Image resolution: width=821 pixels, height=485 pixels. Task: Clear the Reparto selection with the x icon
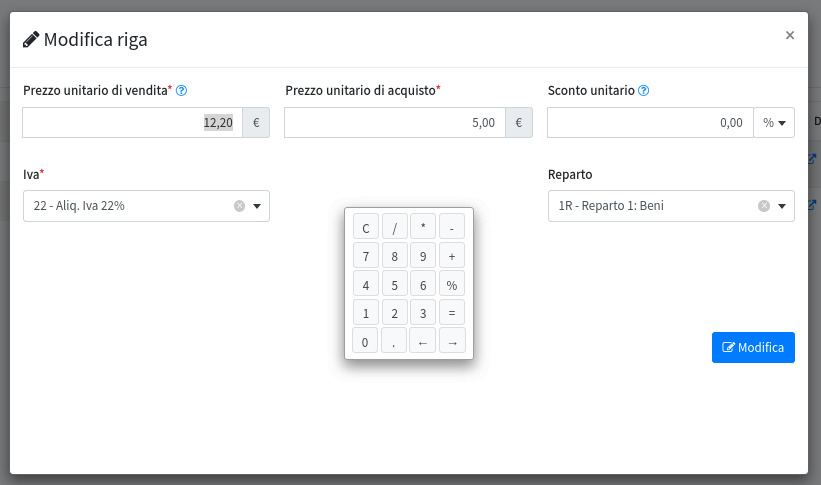pyautogui.click(x=764, y=206)
